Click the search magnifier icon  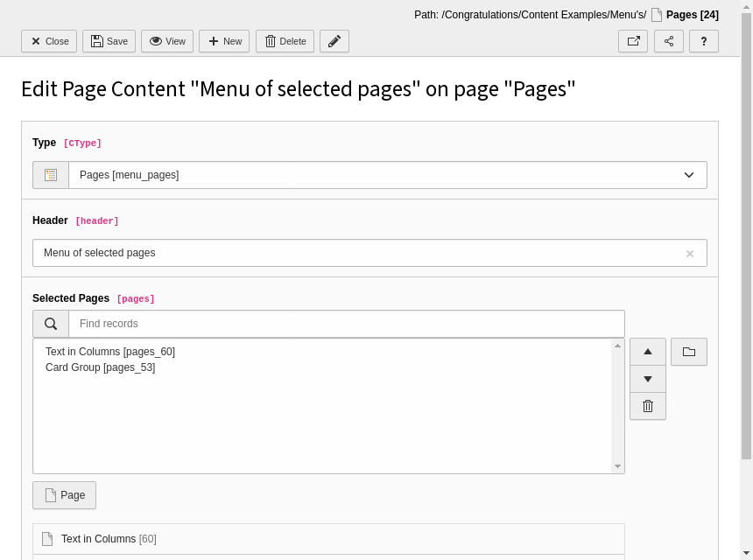pos(51,324)
